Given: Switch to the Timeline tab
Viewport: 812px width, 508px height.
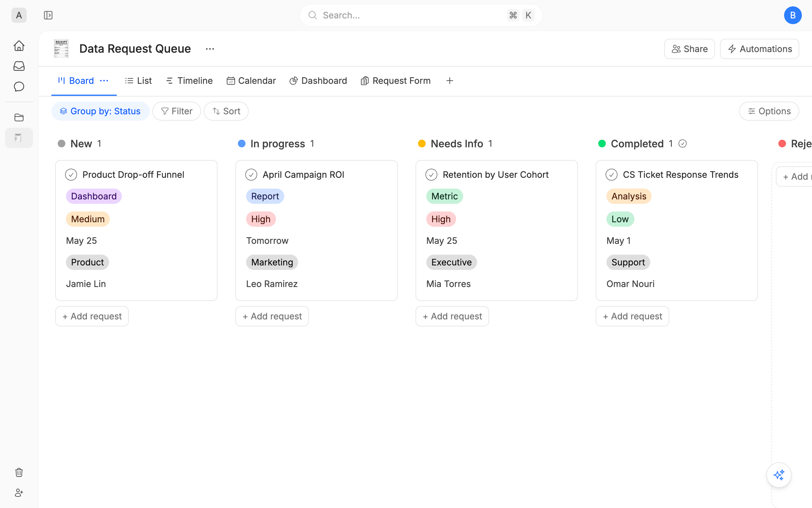Looking at the screenshot, I should coord(189,81).
